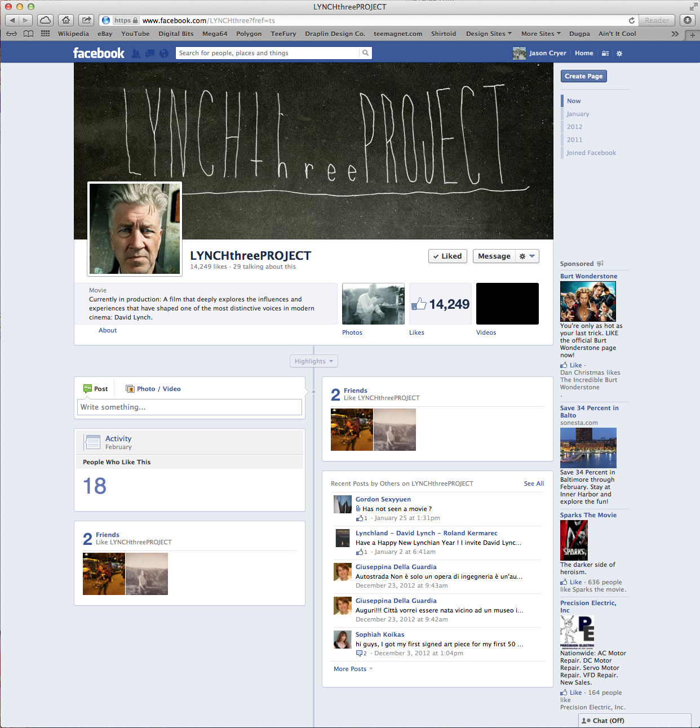Jump to 2011 in the timeline
This screenshot has height=728, width=700.
574,140
